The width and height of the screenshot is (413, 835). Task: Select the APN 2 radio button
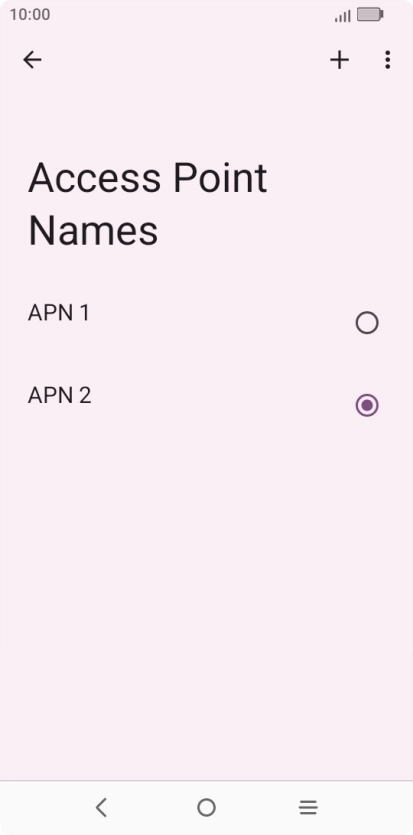(367, 405)
